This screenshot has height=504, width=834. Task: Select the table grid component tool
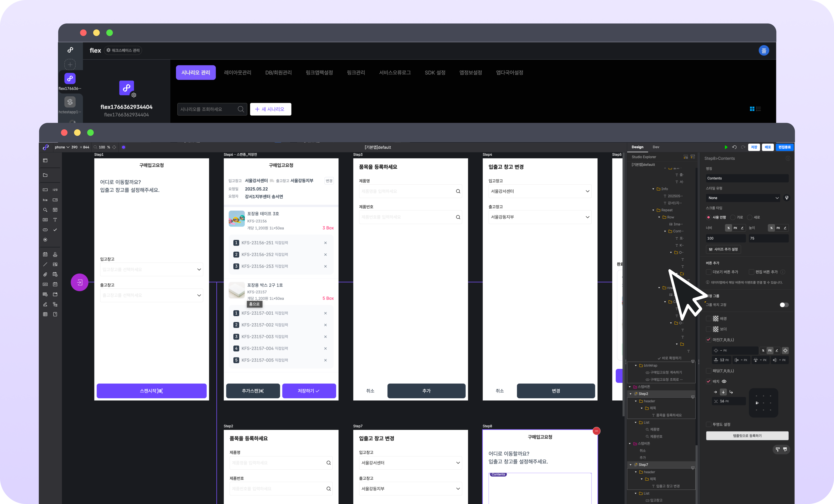tap(45, 314)
